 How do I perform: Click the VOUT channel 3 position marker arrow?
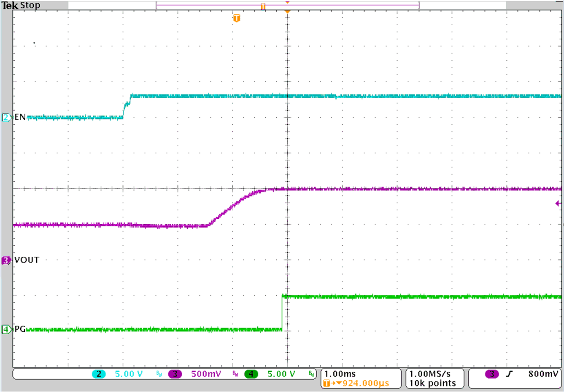pyautogui.click(x=5, y=260)
